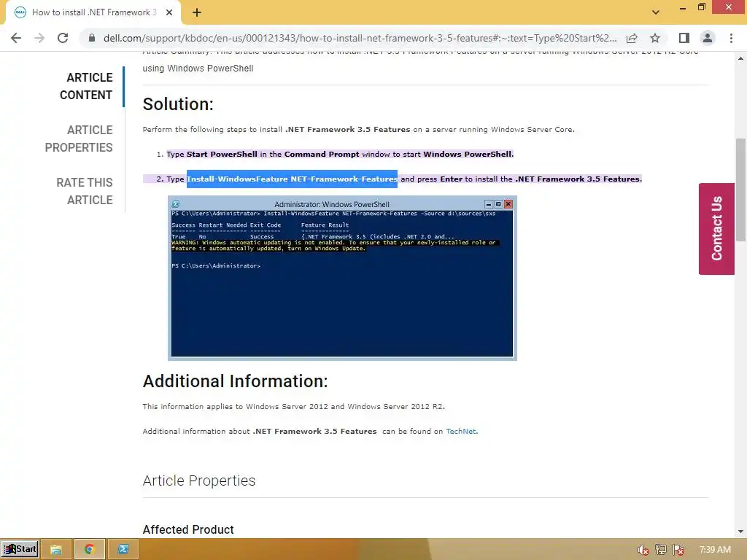
Task: Switch to Chrome in the taskbar
Action: [x=89, y=549]
